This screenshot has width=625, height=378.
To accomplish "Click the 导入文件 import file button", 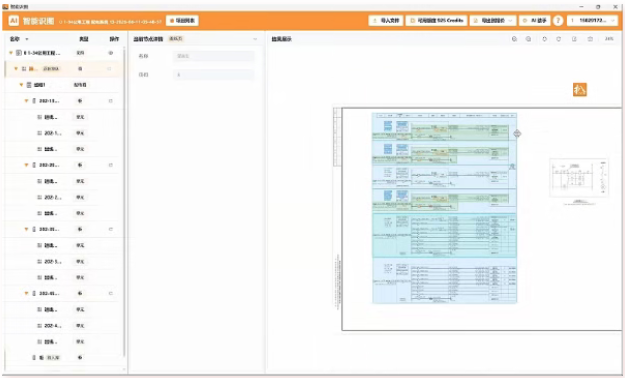I will coord(385,20).
